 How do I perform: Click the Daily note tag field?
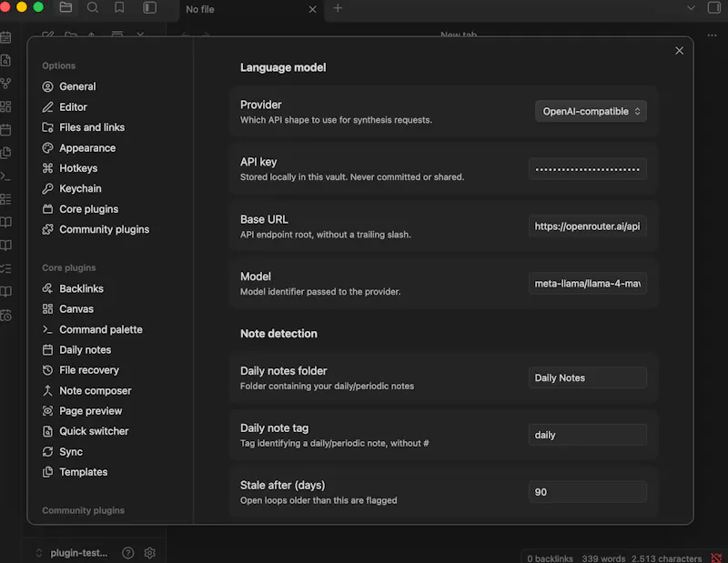click(587, 435)
